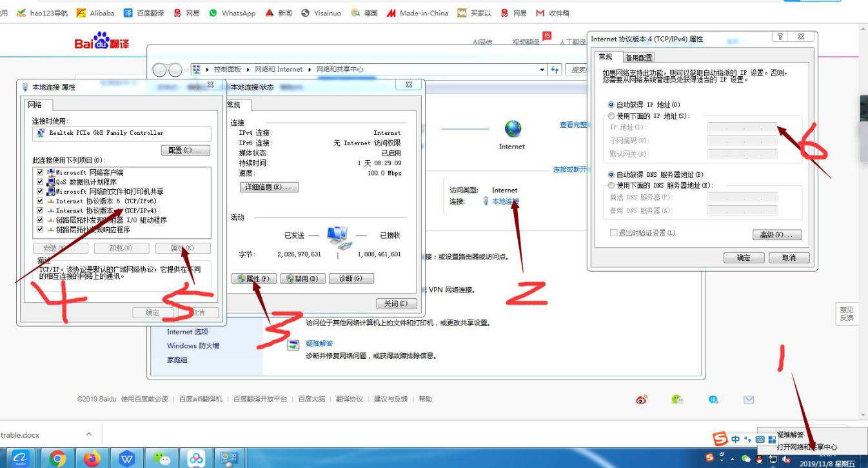Image resolution: width=868 pixels, height=468 pixels.
Task: Show hidden tray icons arrow
Action: pyautogui.click(x=732, y=459)
